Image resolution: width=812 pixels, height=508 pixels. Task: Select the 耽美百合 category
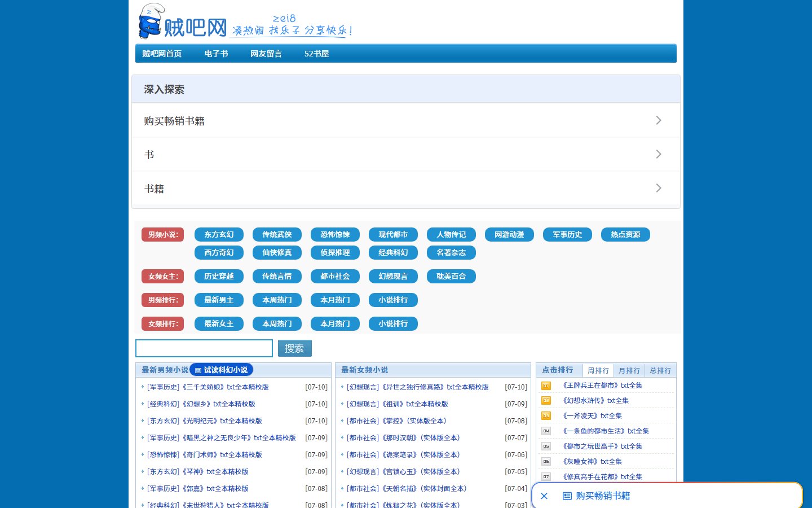451,277
